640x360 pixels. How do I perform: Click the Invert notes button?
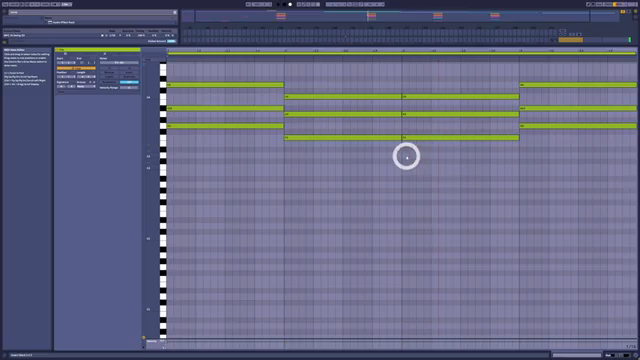point(129,72)
